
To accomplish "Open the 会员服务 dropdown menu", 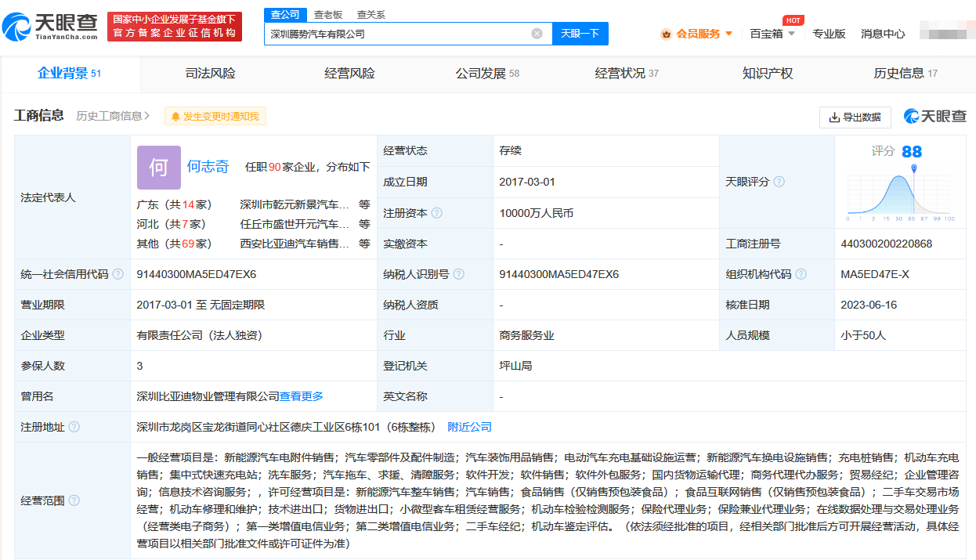I will (697, 34).
